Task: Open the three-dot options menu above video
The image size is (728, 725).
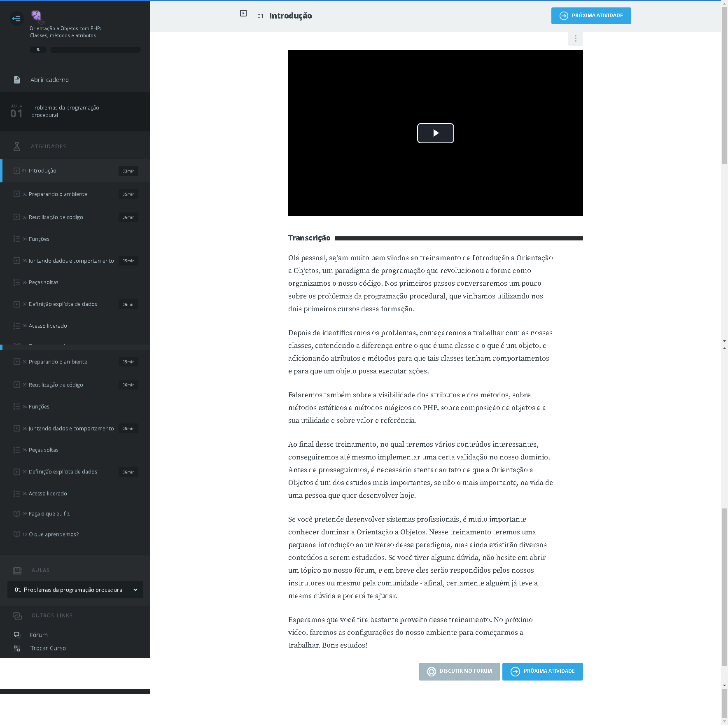Action: 575,38
